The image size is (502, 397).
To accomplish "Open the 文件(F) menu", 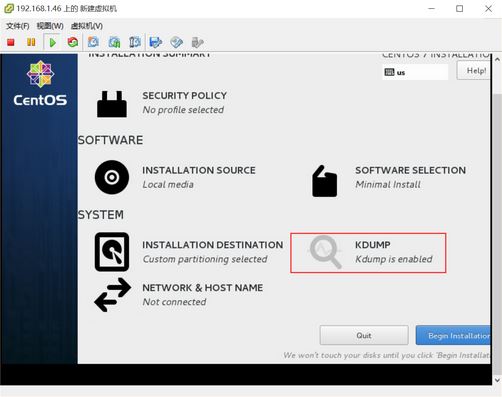I will point(18,26).
